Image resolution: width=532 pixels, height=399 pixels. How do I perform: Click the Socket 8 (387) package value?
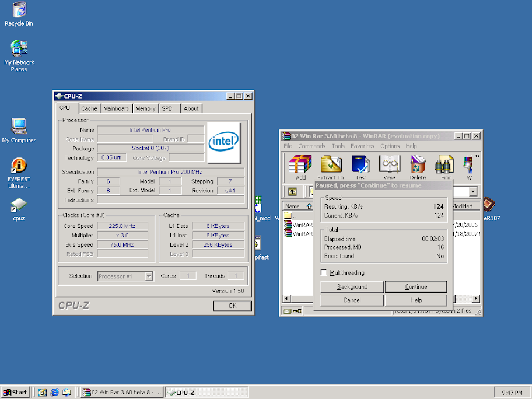pos(150,148)
